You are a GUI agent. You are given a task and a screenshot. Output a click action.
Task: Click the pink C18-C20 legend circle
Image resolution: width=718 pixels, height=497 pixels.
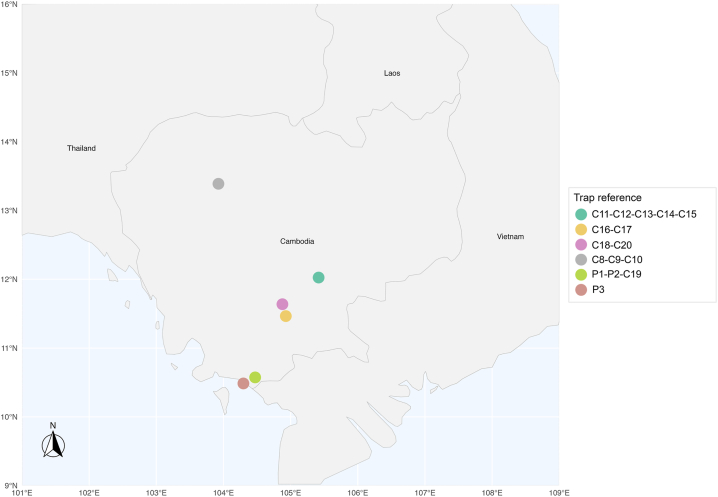[581, 245]
